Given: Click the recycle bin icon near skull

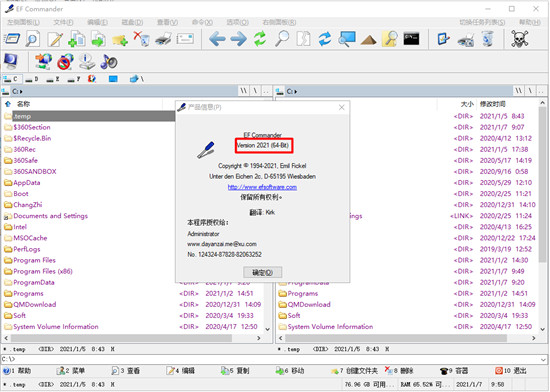Looking at the screenshot, I should (488, 39).
